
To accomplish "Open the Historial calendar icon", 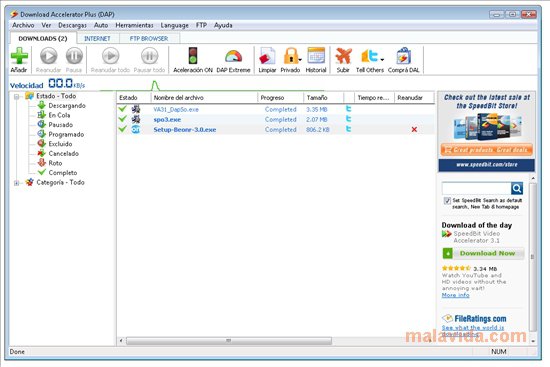I will tap(316, 56).
